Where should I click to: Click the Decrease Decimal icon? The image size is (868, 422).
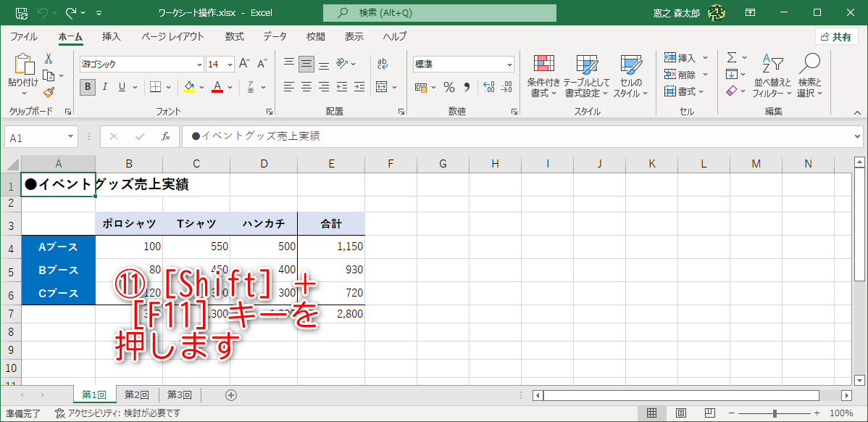point(506,87)
